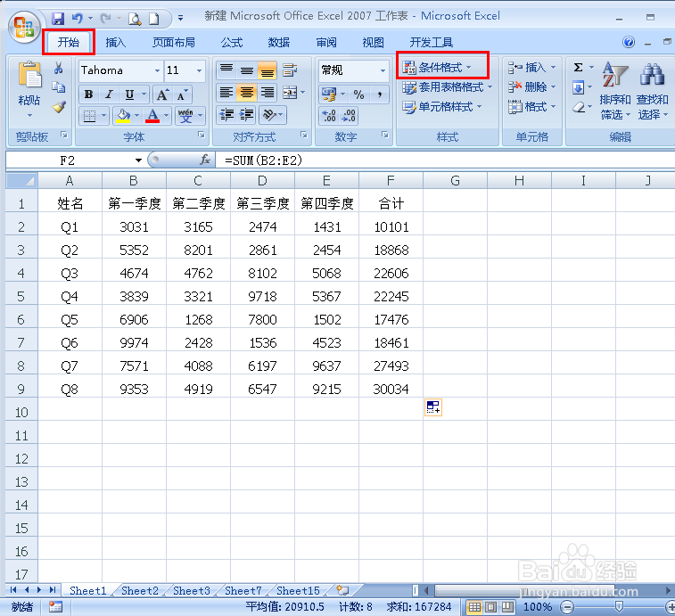Open the 数据 ribbon tab
Screen dimensions: 675x616
point(278,42)
